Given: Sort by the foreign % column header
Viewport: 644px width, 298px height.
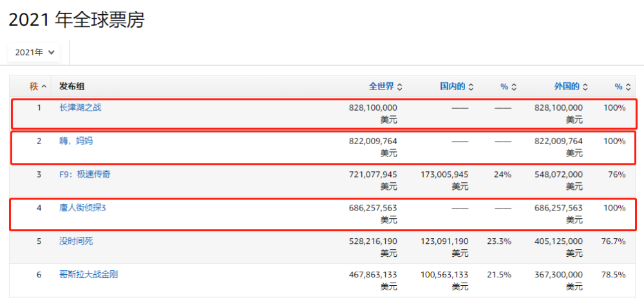Looking at the screenshot, I should (622, 87).
